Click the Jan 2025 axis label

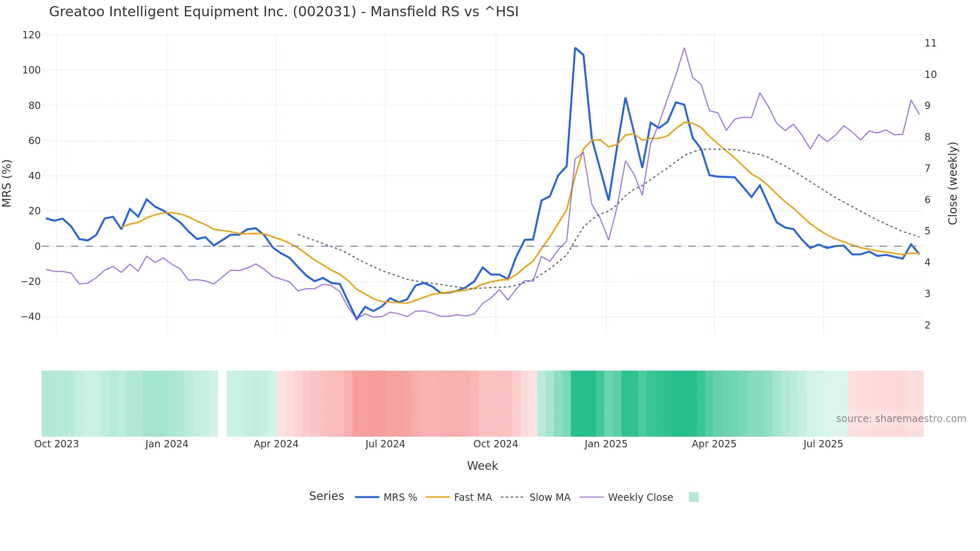click(606, 444)
